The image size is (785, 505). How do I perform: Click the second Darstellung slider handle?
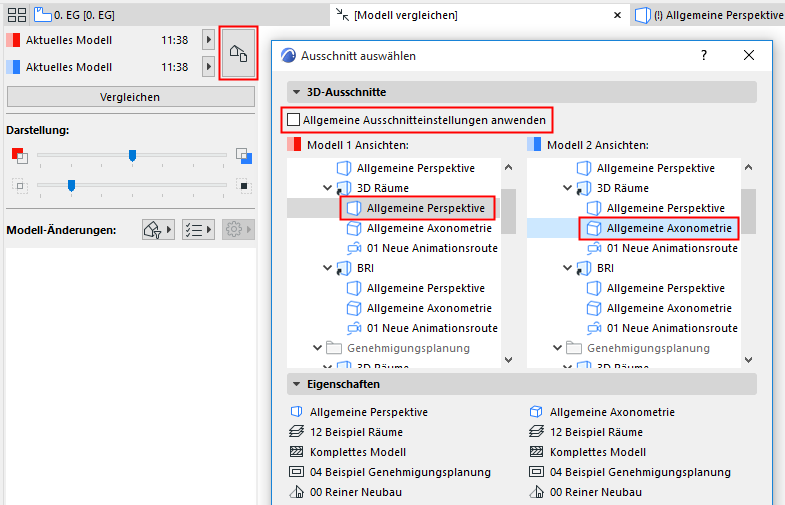coord(72,186)
